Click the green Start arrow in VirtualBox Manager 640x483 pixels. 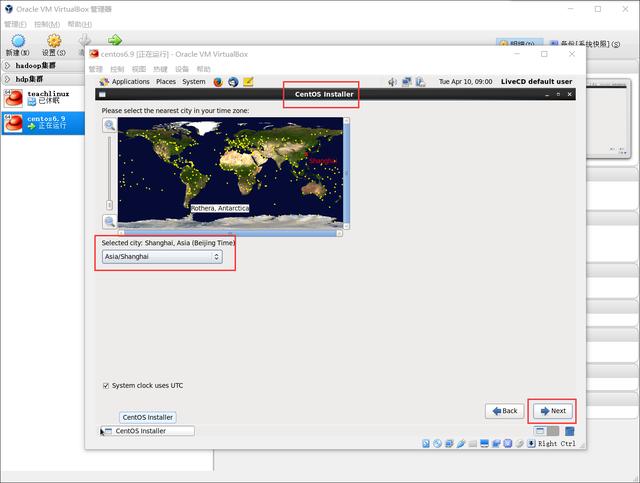click(x=115, y=40)
